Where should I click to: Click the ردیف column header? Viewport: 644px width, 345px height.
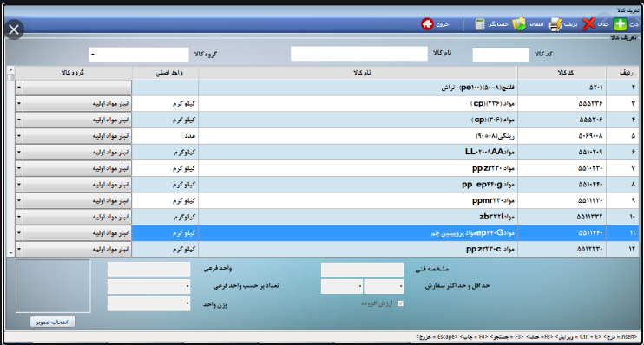click(x=622, y=73)
